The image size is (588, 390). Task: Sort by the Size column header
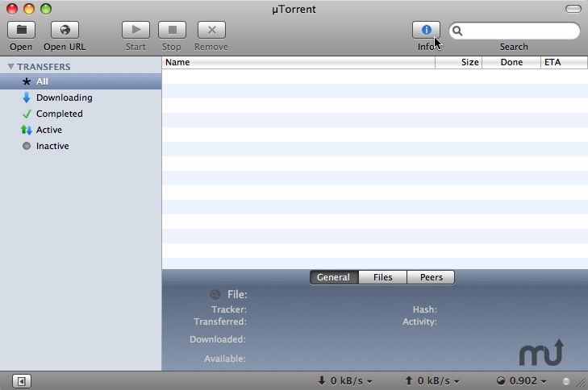[459, 62]
